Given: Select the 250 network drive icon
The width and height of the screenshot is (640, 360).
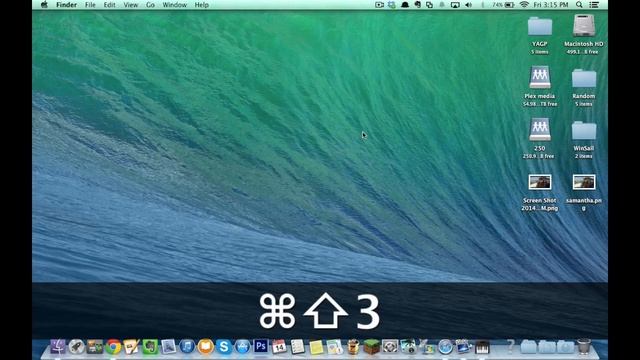Looking at the screenshot, I should [540, 130].
